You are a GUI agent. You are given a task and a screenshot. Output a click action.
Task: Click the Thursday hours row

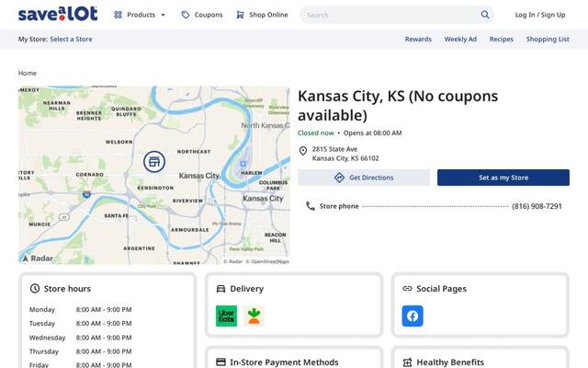[80, 351]
